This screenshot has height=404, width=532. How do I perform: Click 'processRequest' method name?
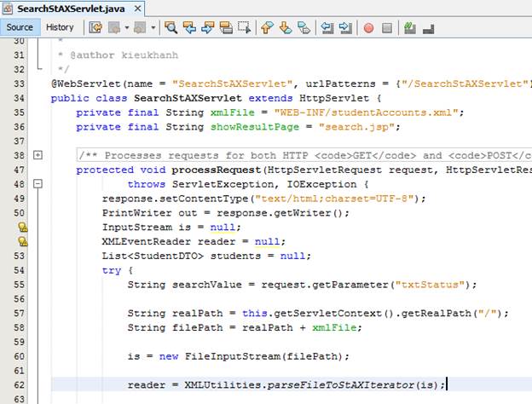(217, 170)
